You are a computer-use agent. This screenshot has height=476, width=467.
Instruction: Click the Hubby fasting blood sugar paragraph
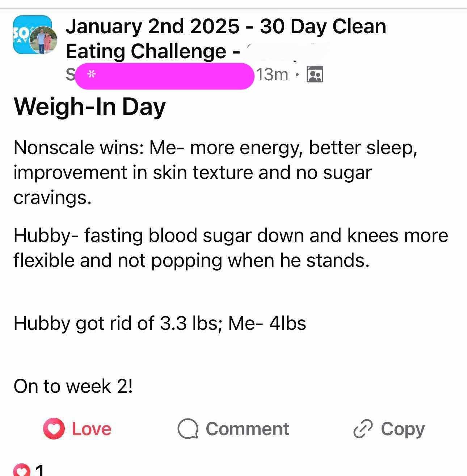(230, 247)
